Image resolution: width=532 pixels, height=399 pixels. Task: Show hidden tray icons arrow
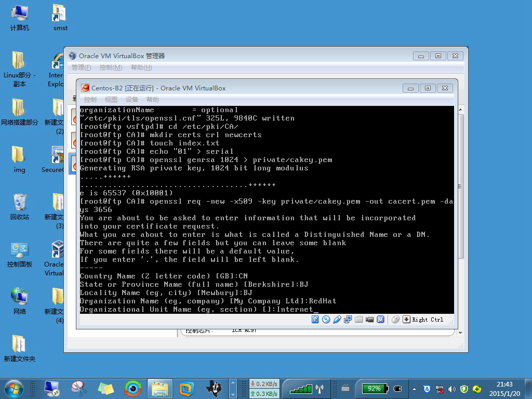click(414, 389)
